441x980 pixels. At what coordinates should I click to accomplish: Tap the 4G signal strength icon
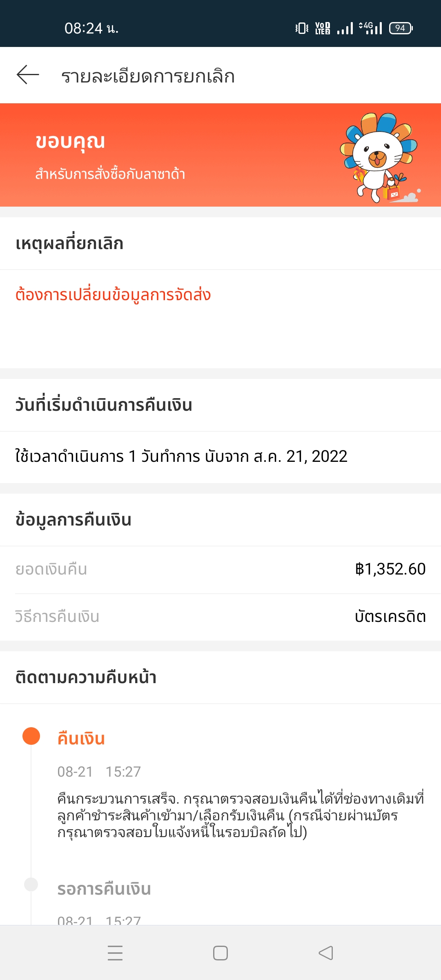[x=371, y=28]
